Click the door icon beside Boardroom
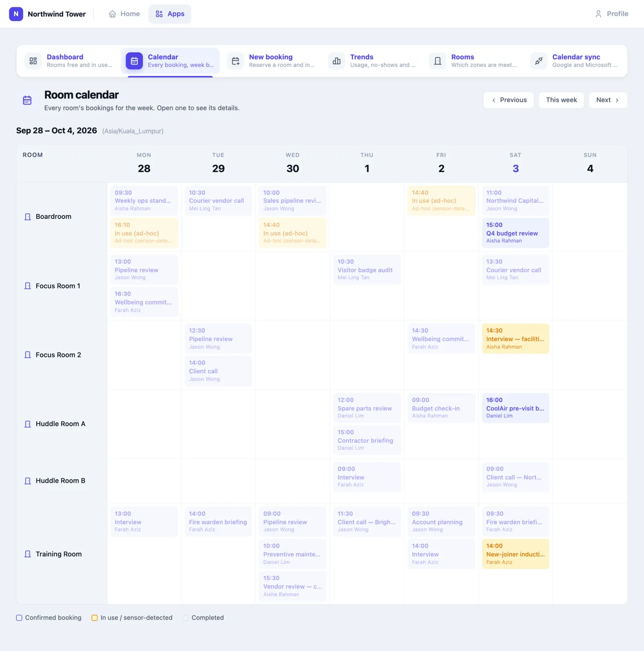The width and height of the screenshot is (644, 651). 28,216
